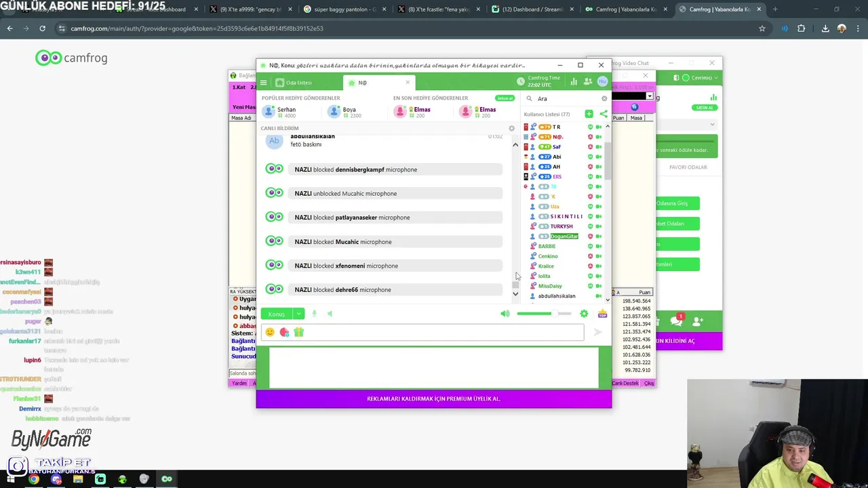Screen dimensions: 868x488
Task: Click the status badge next to Cenkino
Action: [x=590, y=256]
